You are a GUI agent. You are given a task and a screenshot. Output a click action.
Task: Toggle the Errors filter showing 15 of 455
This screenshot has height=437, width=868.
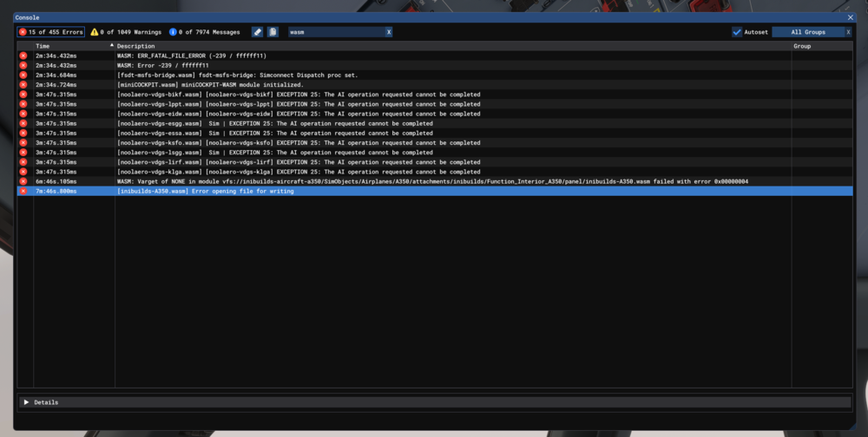(x=51, y=32)
